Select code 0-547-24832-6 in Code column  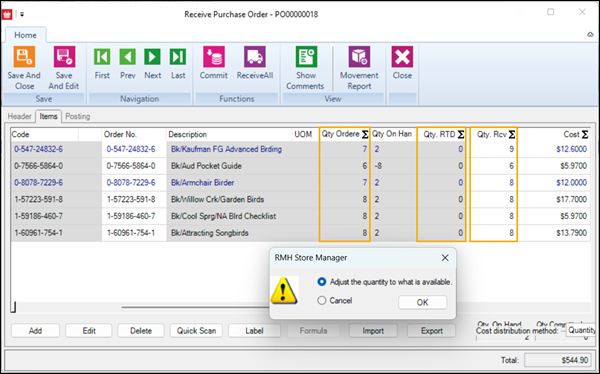pyautogui.click(x=38, y=149)
